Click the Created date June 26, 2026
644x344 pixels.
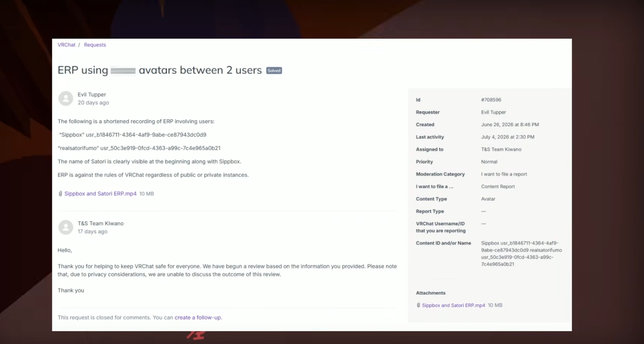pos(510,125)
